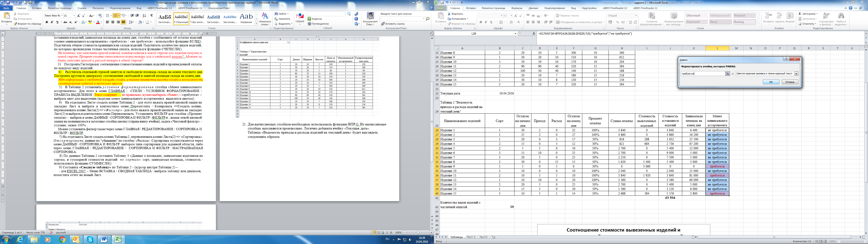
Task: Click Заменить in Word's editing group
Action: point(282,19)
